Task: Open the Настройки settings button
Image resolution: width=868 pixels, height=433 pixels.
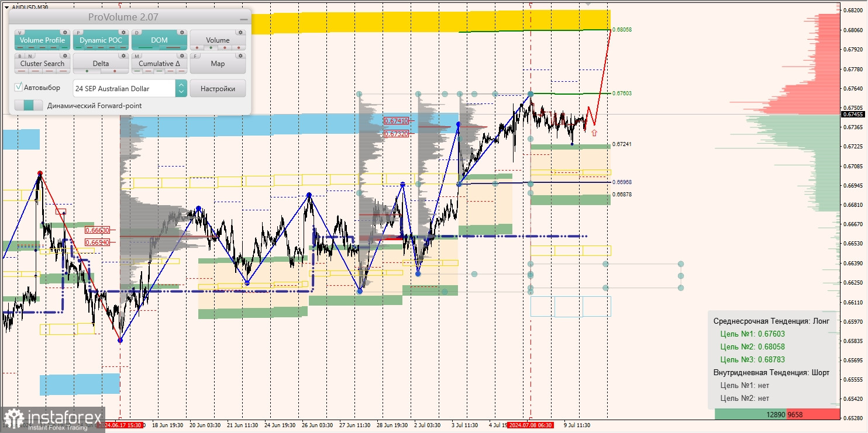Action: point(218,88)
